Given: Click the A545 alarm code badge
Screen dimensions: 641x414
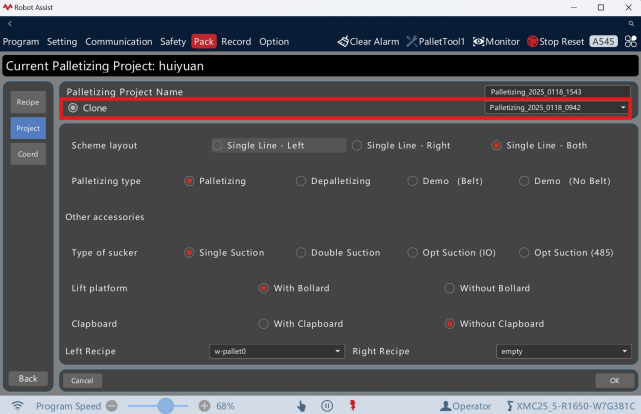Looking at the screenshot, I should click(603, 41).
